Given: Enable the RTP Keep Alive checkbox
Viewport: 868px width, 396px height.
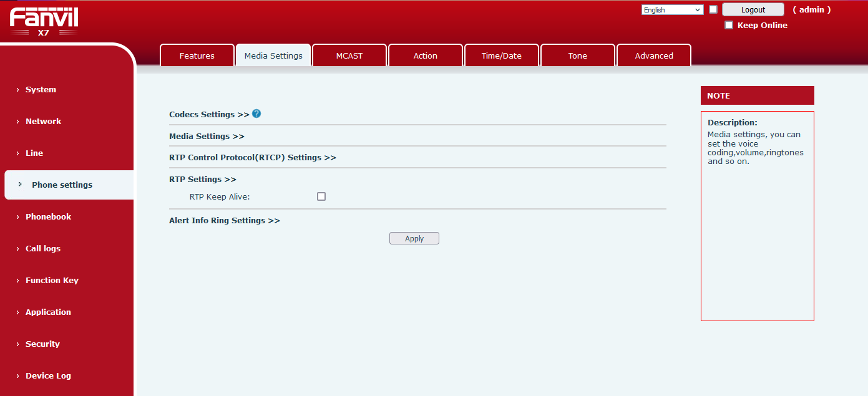Looking at the screenshot, I should (321, 196).
